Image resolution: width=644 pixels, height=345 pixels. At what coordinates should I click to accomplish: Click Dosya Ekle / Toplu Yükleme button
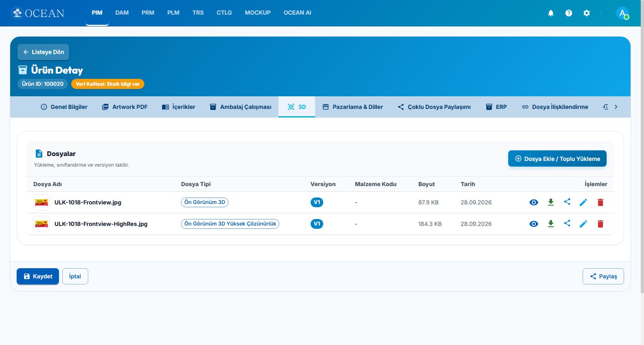click(x=557, y=158)
